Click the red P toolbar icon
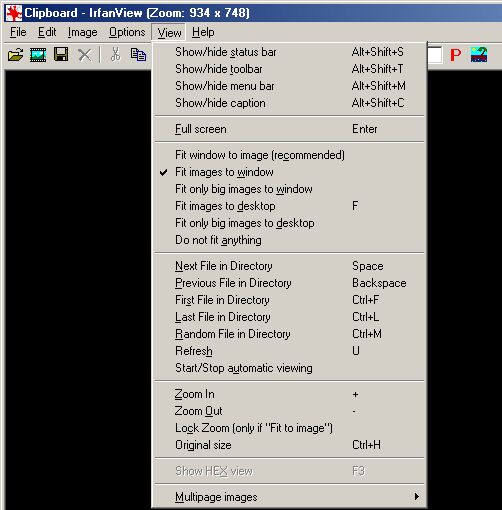Viewport: 502px width, 510px height. coord(455,55)
